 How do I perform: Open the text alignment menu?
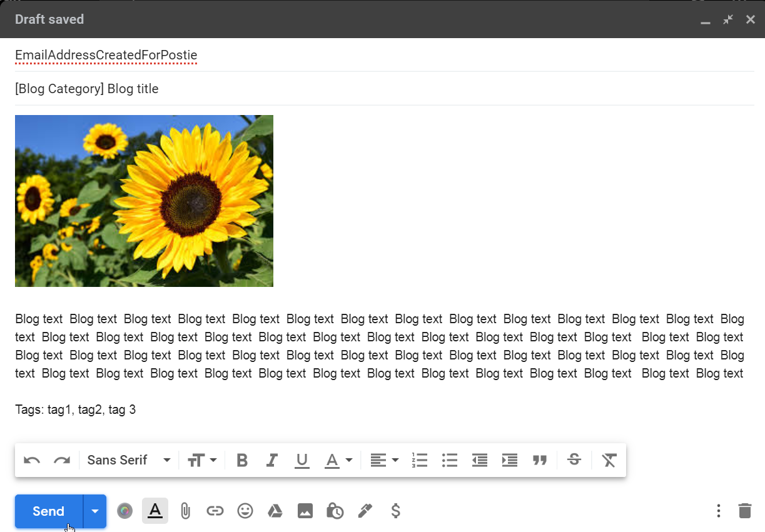pos(384,461)
